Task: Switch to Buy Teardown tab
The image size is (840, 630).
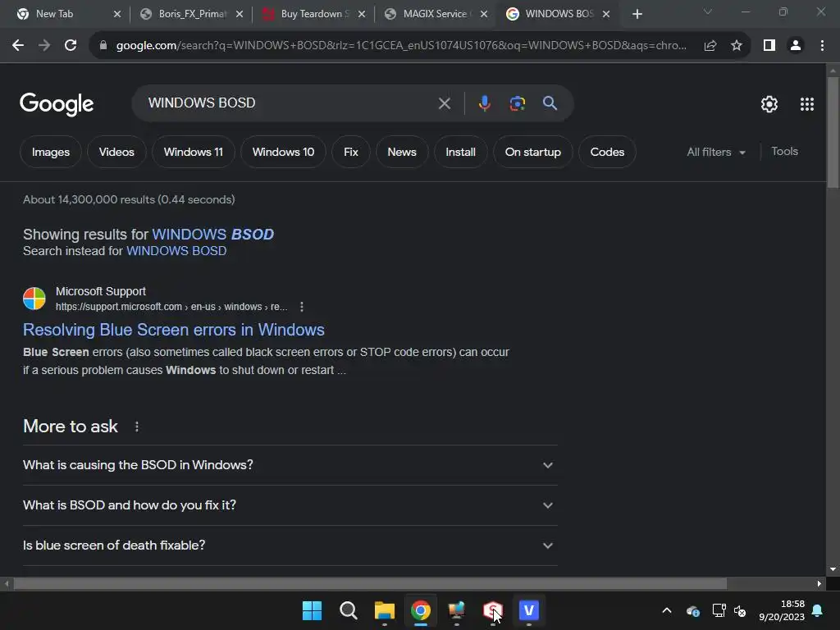Action: point(314,14)
